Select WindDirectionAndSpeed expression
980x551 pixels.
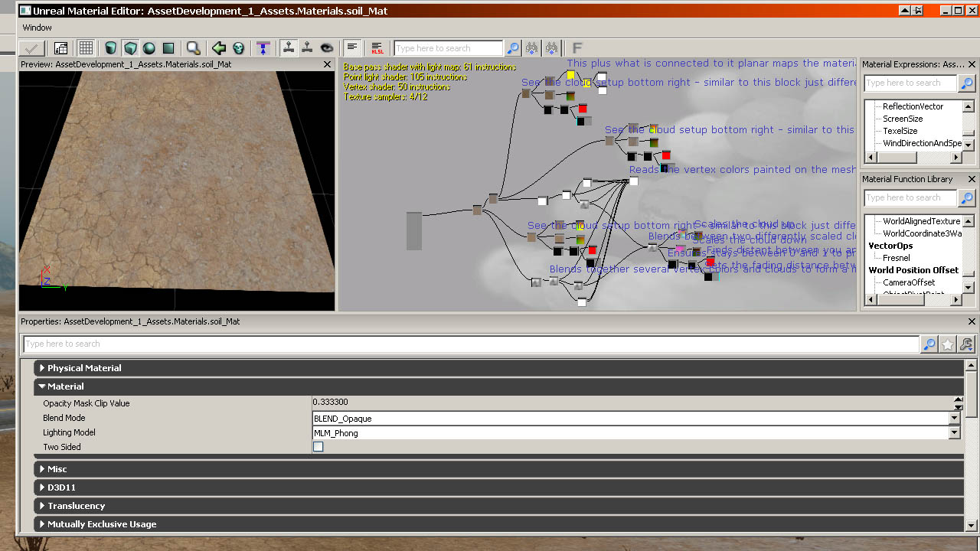[922, 143]
